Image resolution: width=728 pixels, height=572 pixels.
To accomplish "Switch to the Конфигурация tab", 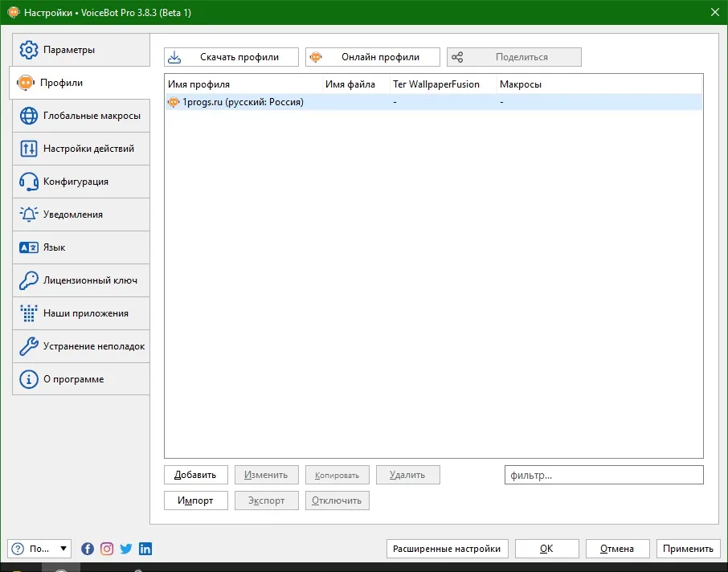I will [x=81, y=182].
